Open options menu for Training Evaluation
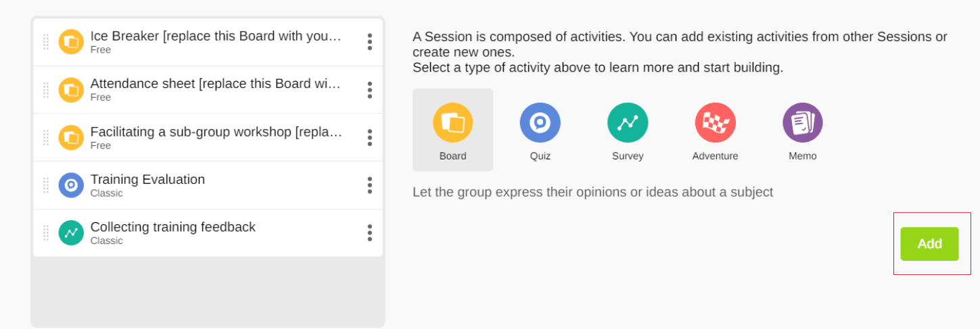The width and height of the screenshot is (980, 329). coord(369,185)
